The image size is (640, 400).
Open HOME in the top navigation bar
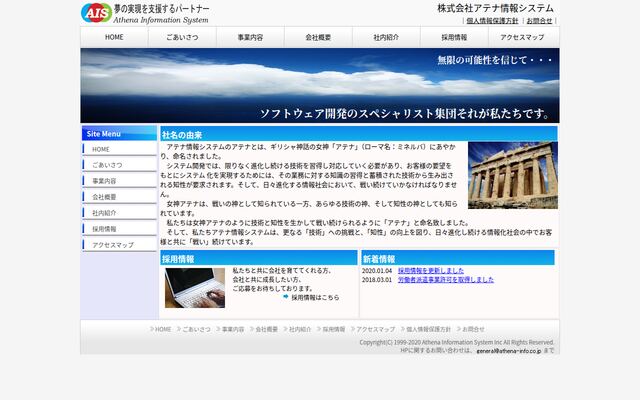(114, 37)
